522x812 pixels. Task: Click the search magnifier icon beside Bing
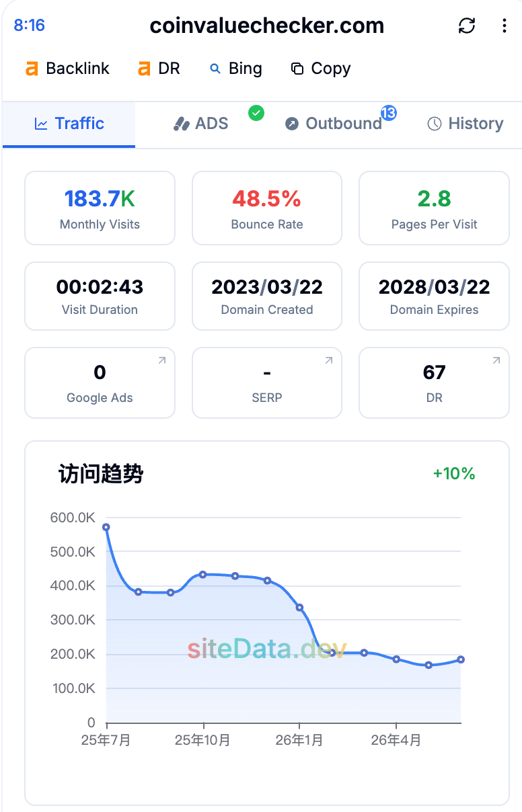coord(215,69)
